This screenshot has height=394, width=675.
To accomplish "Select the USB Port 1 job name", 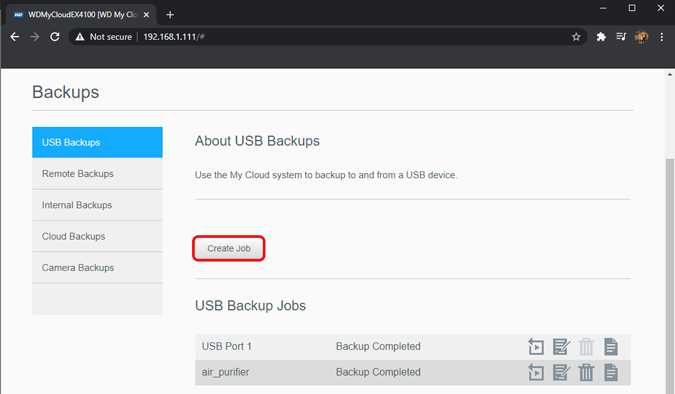I will (226, 346).
